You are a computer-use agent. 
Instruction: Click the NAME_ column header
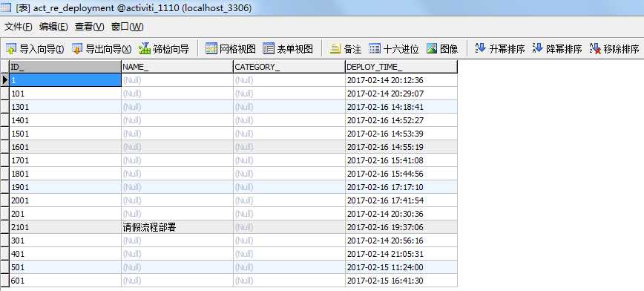coord(177,67)
